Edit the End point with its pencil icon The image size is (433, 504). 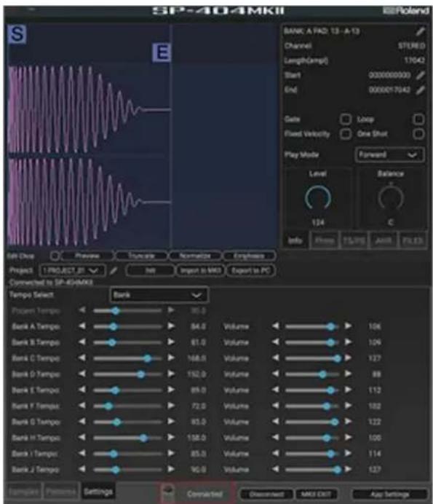421,90
